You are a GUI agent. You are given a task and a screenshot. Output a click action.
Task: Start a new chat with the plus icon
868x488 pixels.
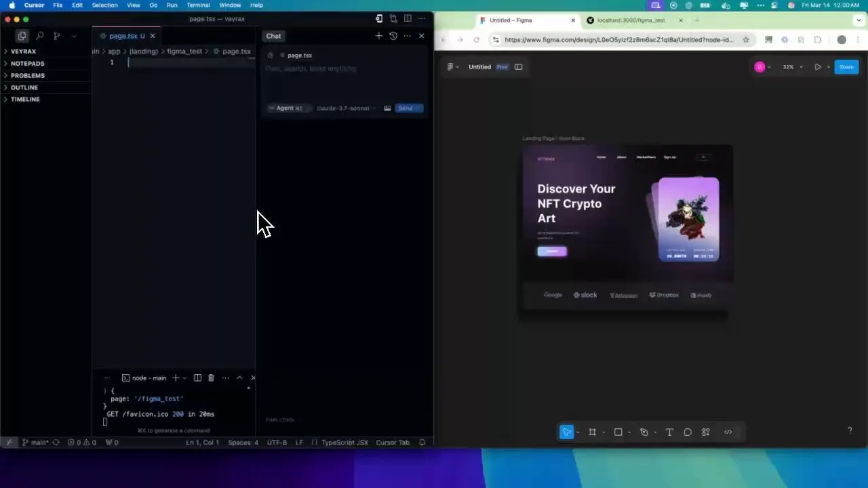point(378,36)
